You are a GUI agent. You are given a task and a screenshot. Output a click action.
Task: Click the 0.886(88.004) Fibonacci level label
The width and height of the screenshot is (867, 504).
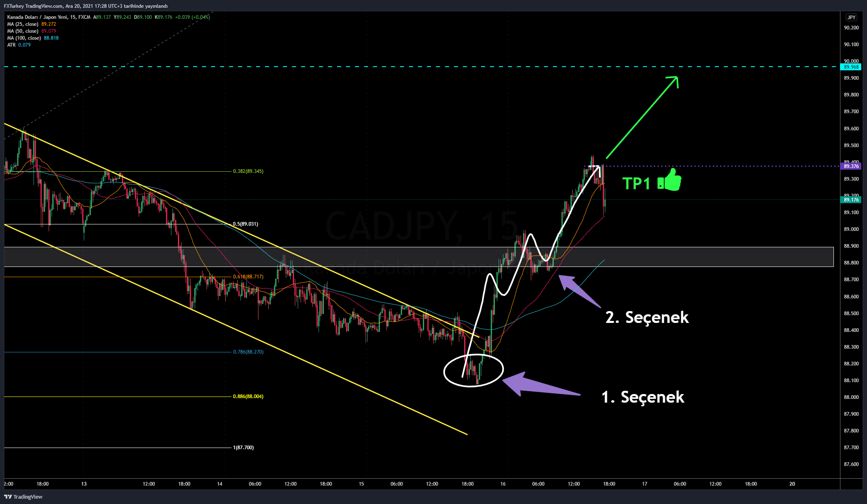248,396
